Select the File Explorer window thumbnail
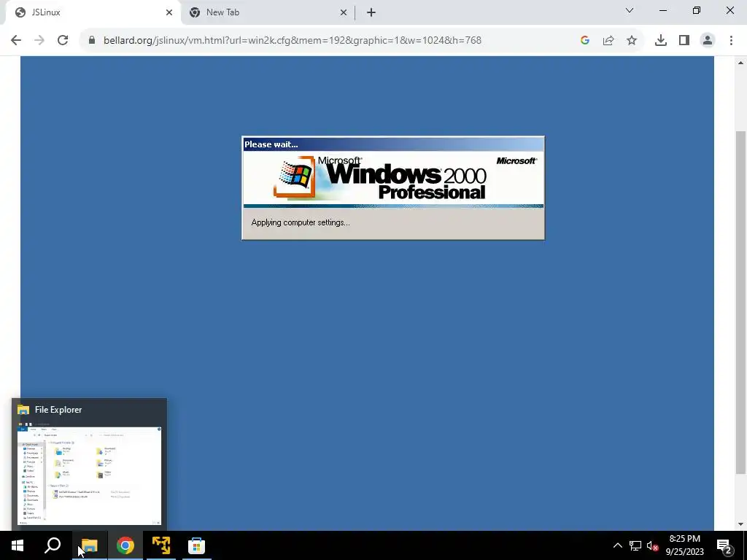The width and height of the screenshot is (747, 560). pos(90,475)
